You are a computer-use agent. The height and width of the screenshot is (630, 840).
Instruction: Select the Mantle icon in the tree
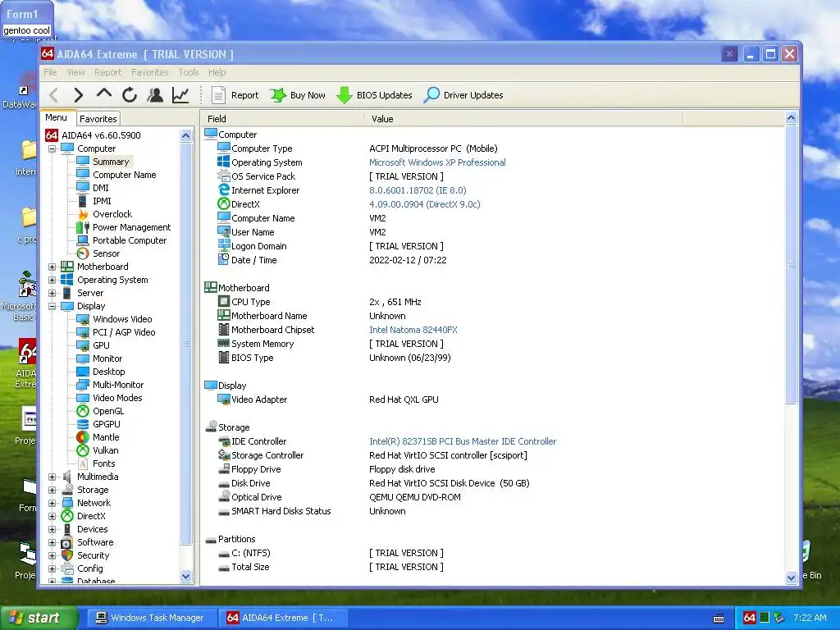83,437
